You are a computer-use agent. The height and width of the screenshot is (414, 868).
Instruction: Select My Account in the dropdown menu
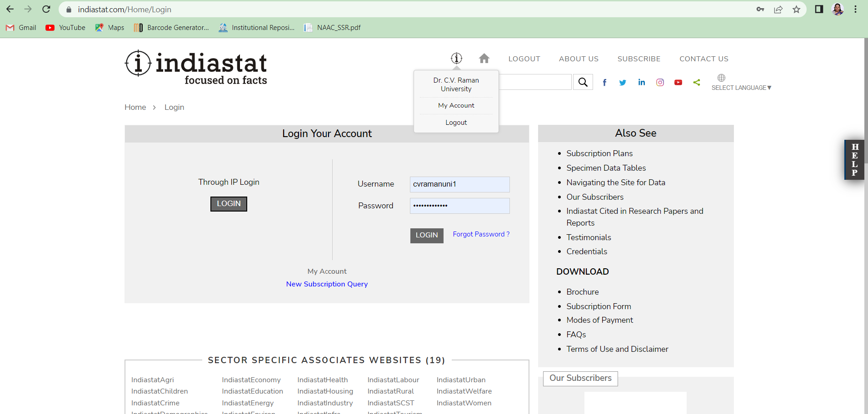(456, 105)
